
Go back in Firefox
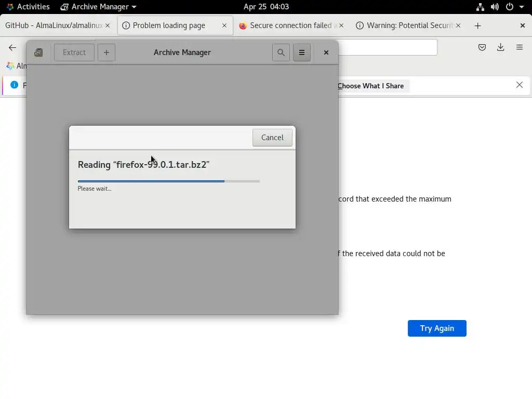(x=12, y=47)
